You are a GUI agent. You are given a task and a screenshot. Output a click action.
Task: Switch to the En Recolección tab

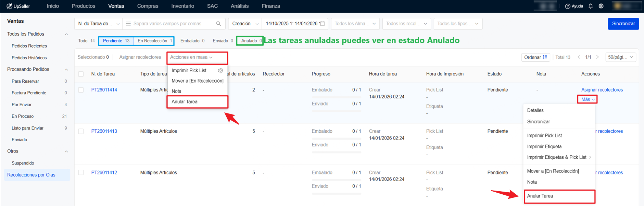(x=154, y=41)
